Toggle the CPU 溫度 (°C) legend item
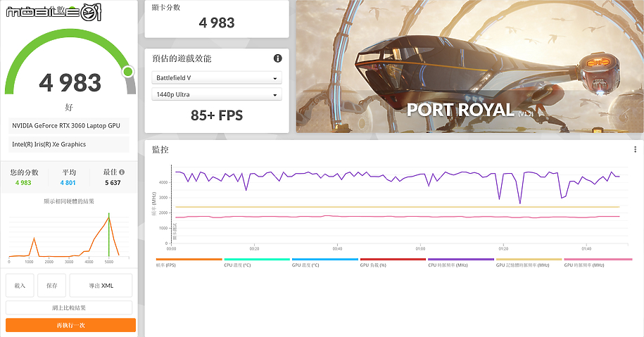644x337 pixels. (x=257, y=262)
